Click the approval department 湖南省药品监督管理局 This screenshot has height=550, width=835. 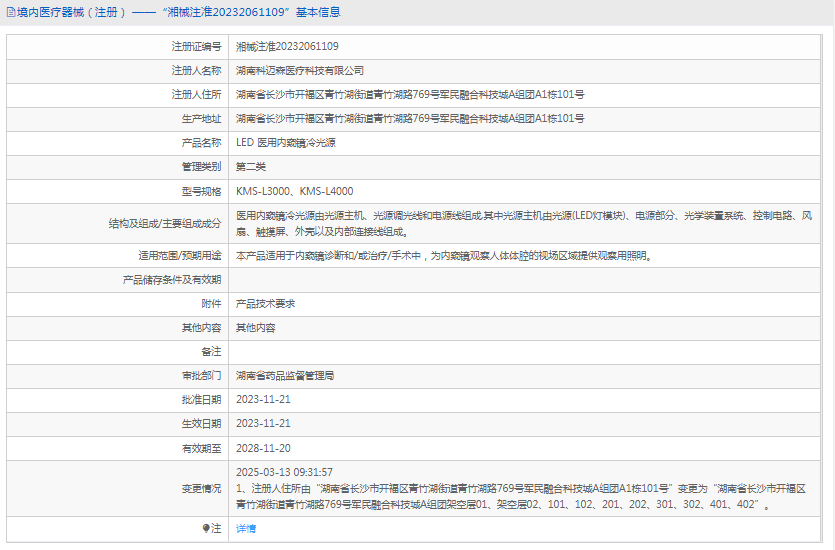pos(285,376)
